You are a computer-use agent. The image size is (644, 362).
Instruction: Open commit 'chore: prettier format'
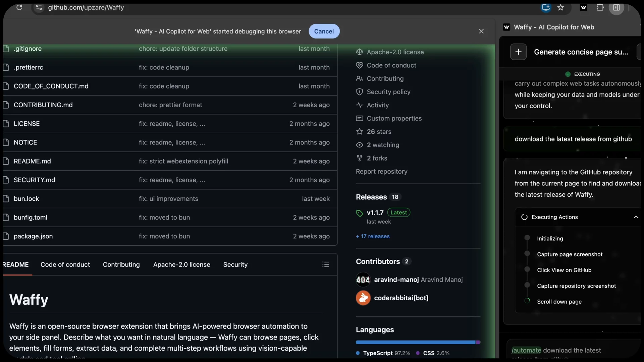coord(170,105)
